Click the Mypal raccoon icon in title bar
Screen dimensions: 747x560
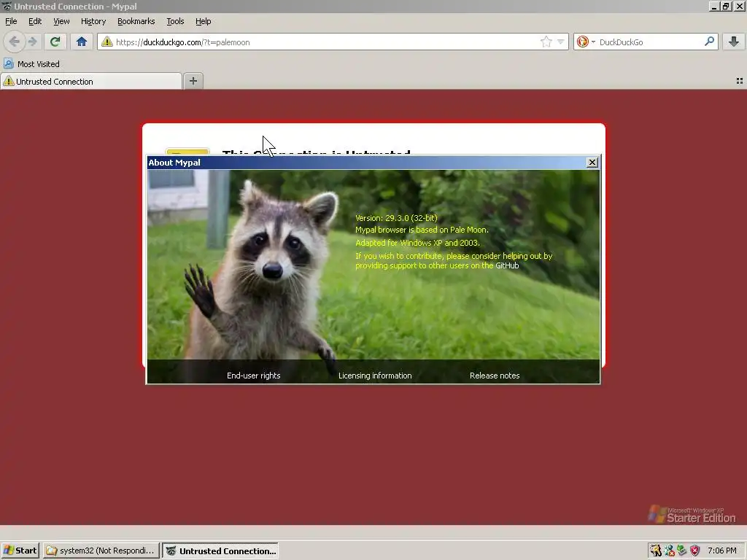coord(7,6)
